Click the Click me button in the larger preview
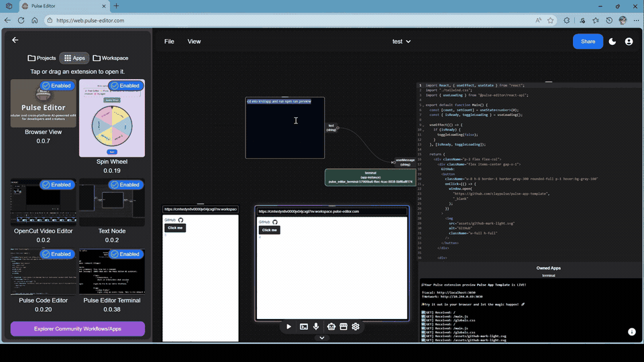The height and width of the screenshot is (362, 644). click(270, 230)
